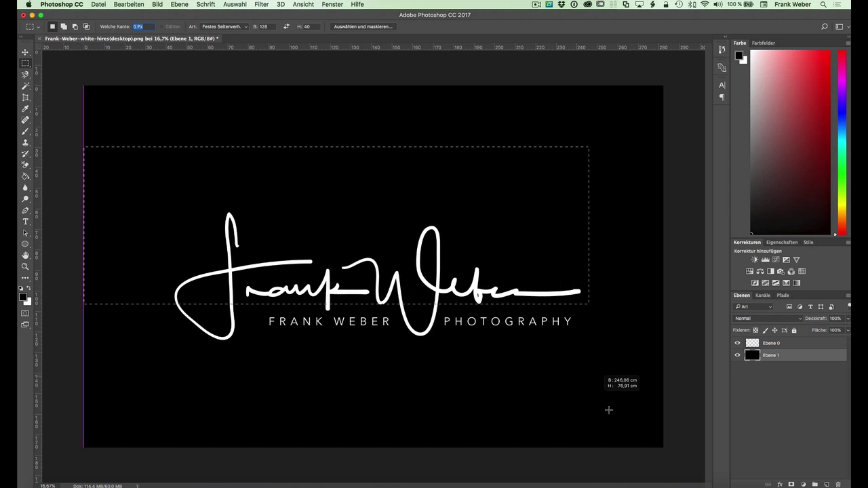Click the Color Balance adjustment icon
The image size is (868, 488).
click(x=760, y=271)
